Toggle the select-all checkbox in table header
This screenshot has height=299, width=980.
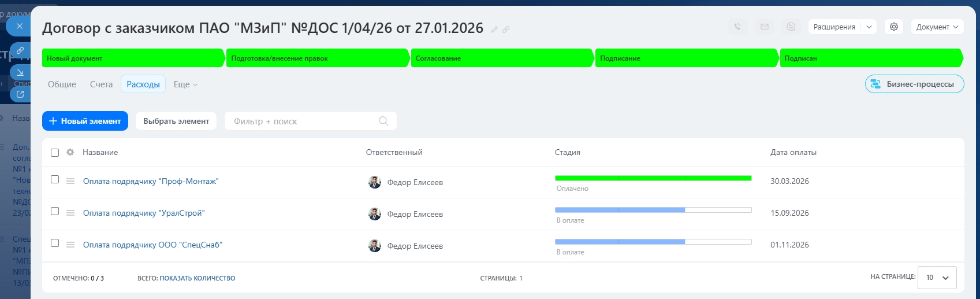[x=55, y=153]
